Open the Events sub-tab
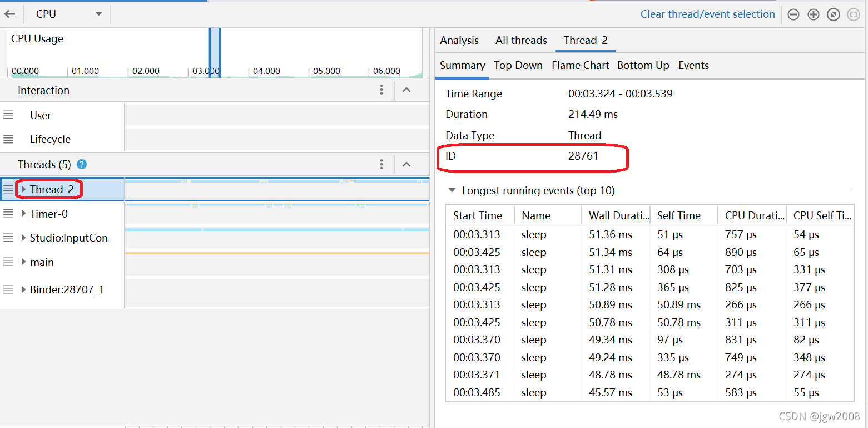Image resolution: width=868 pixels, height=428 pixels. point(693,65)
